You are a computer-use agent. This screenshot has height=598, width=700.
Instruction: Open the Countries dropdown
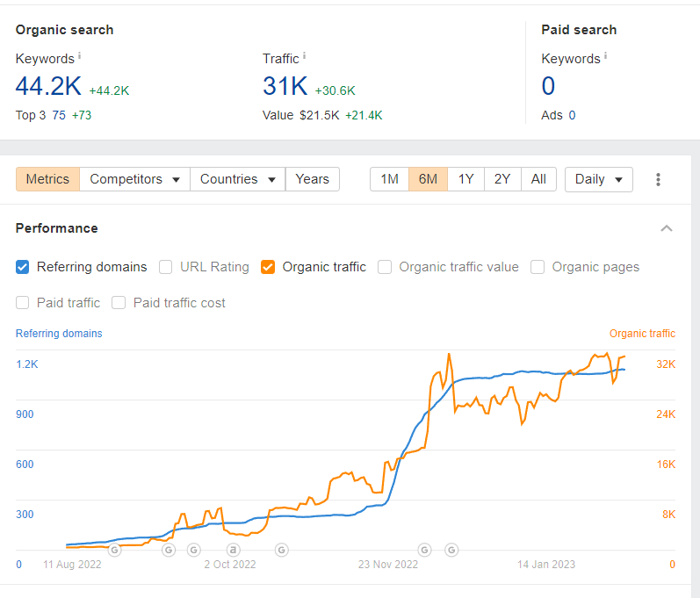tap(237, 179)
